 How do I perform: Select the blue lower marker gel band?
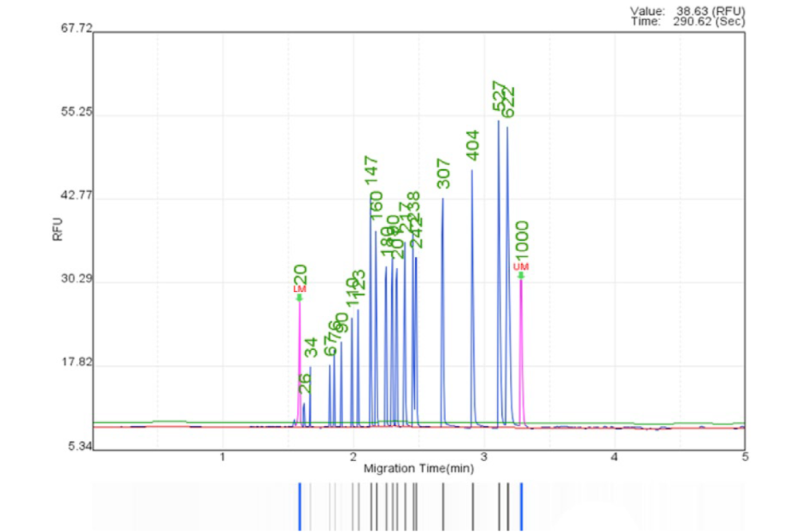pos(299,506)
